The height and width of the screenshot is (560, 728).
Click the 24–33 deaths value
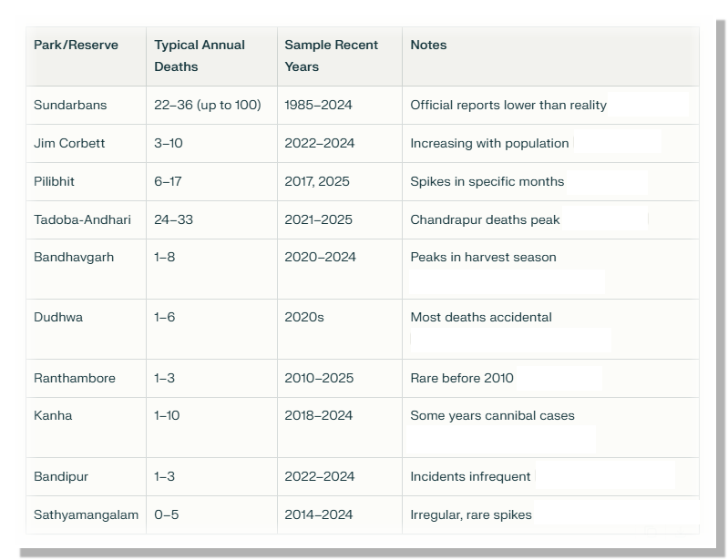[x=173, y=219]
